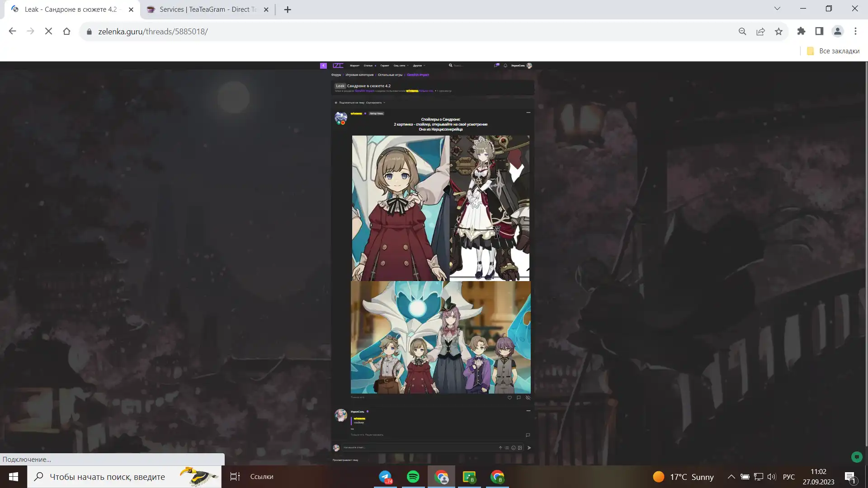Expand the Сортировать dropdown
Viewport: 868px width, 488px height.
tap(375, 103)
